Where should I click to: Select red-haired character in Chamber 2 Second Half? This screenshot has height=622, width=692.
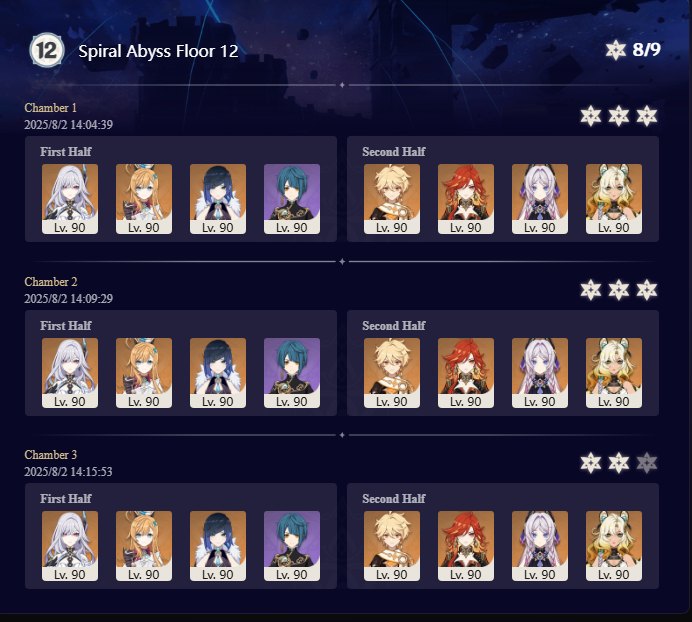[x=466, y=373]
